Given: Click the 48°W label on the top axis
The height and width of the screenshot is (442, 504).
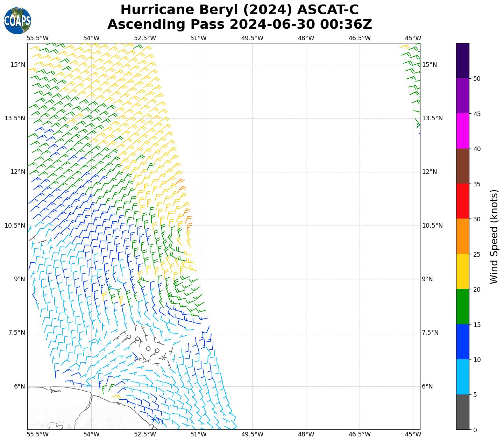Looking at the screenshot, I should (x=306, y=38).
